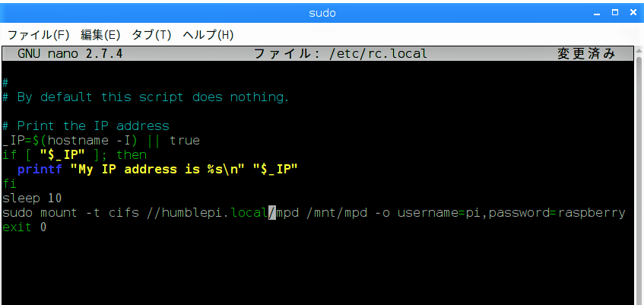Image resolution: width=644 pixels, height=305 pixels.
Task: Click the 'fi' keyword line
Action: (9, 184)
